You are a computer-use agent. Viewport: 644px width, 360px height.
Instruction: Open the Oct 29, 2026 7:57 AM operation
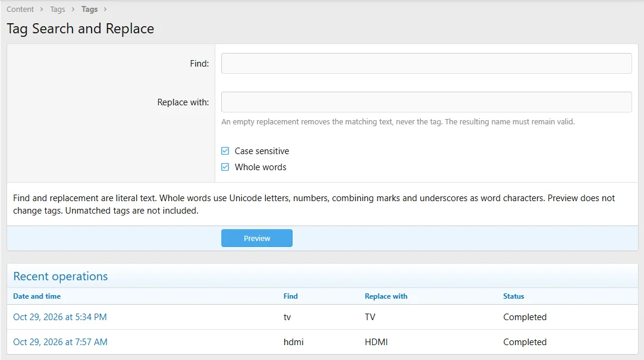61,342
